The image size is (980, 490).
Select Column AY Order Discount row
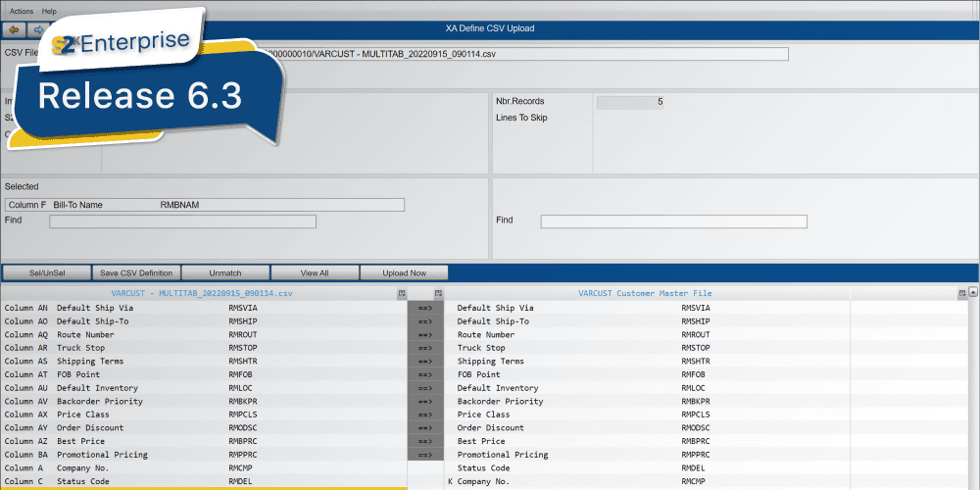(204, 428)
